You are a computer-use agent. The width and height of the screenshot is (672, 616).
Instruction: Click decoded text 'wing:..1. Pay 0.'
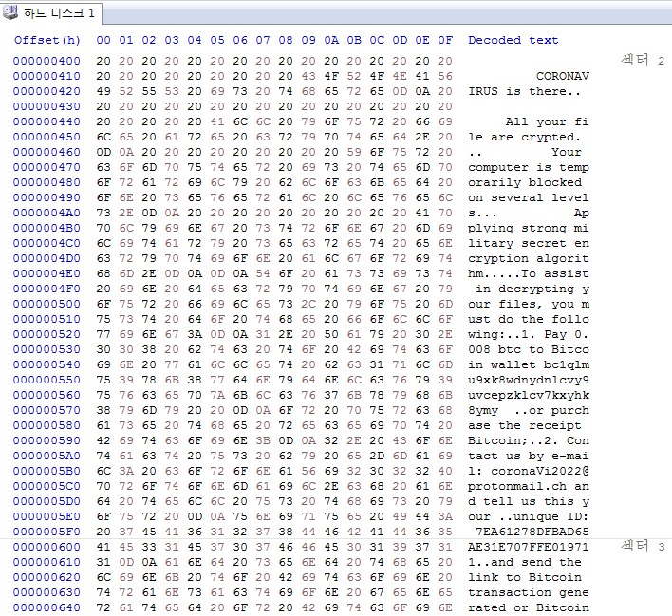click(x=529, y=334)
